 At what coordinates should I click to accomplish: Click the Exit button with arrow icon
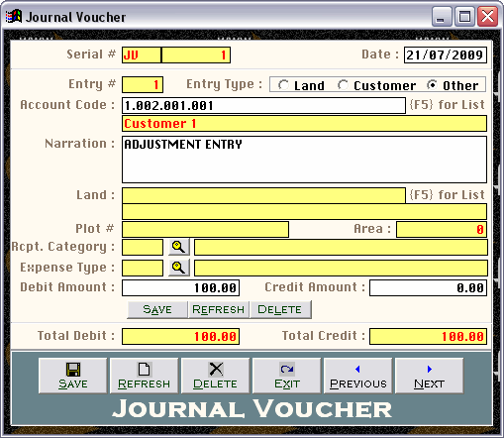(286, 376)
